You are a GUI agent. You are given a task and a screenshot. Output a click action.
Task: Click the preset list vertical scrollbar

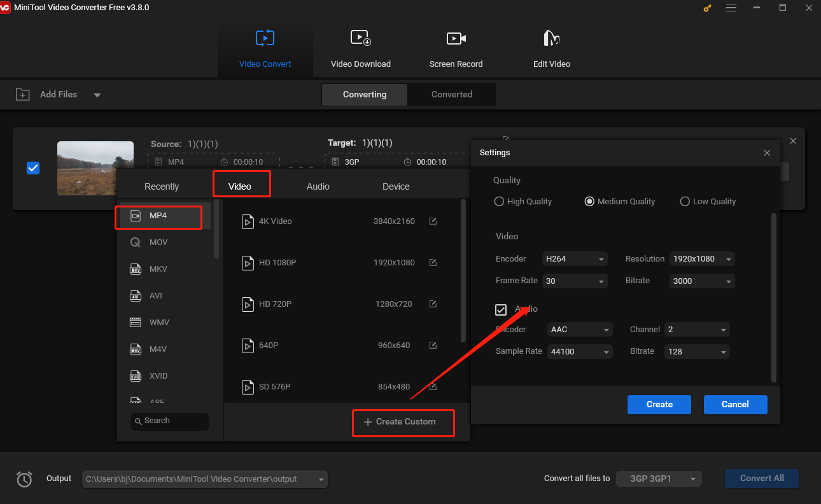[x=463, y=271]
